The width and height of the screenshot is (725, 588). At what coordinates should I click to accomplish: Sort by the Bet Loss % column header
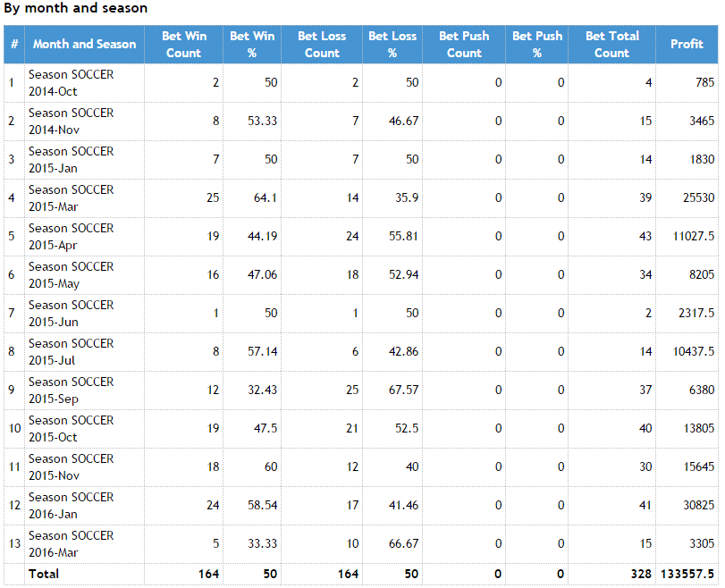click(392, 44)
